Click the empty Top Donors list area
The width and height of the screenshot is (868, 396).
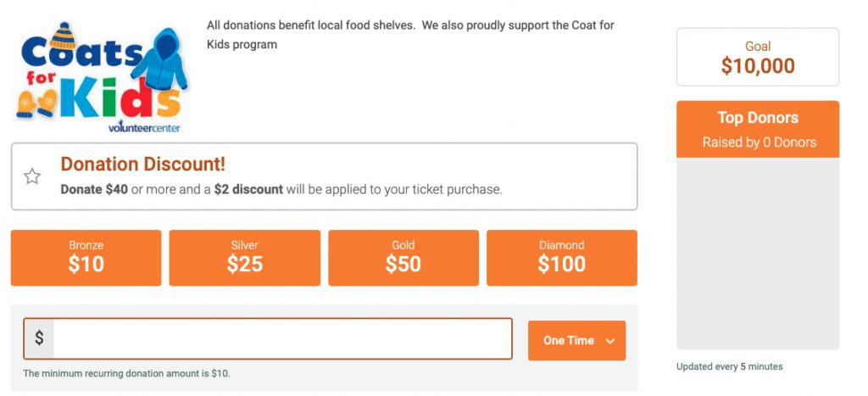(x=758, y=253)
